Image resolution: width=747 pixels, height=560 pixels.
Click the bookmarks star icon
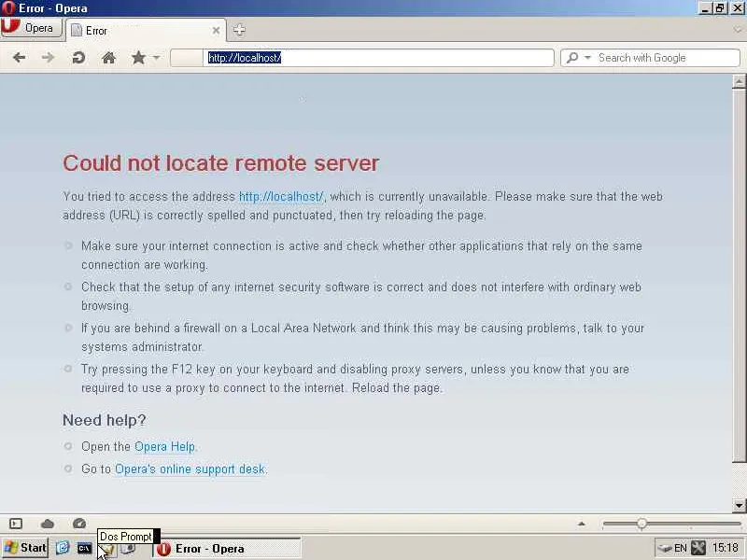pyautogui.click(x=138, y=58)
